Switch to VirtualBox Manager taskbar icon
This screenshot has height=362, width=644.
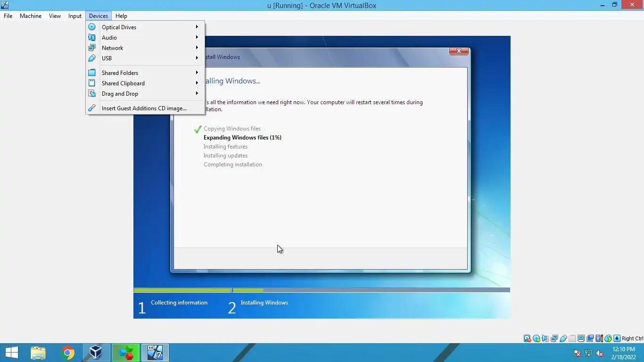click(96, 353)
